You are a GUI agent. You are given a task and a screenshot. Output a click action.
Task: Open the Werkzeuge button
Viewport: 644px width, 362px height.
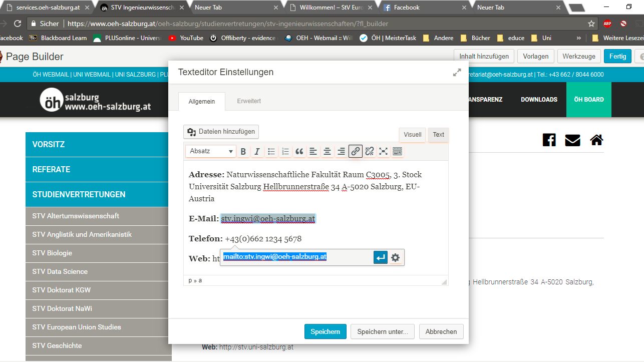[579, 56]
